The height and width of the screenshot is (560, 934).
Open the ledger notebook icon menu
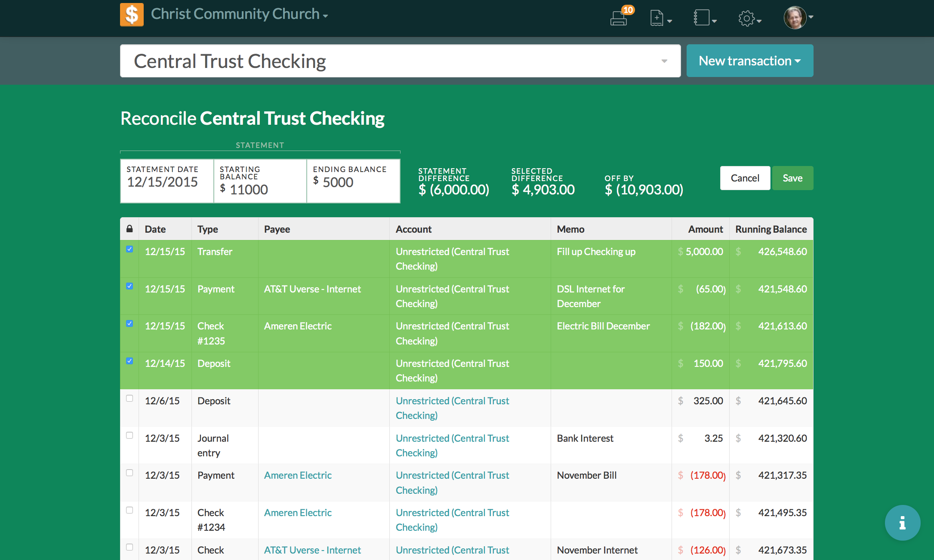point(702,18)
